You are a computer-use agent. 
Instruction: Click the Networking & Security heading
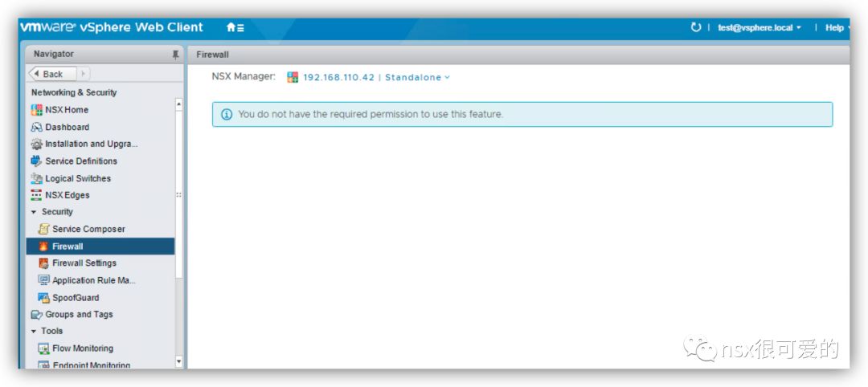pyautogui.click(x=74, y=92)
